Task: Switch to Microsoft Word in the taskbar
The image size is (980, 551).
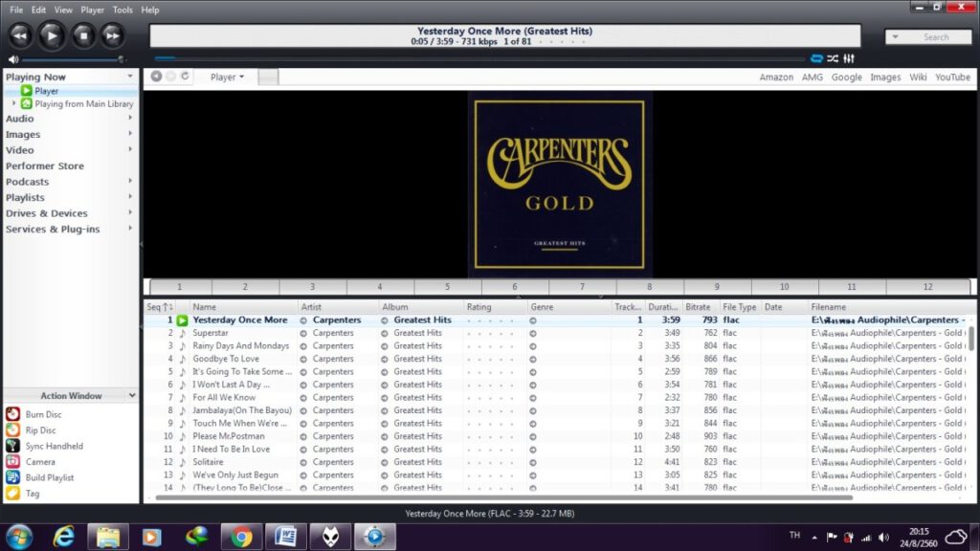Action: [x=285, y=537]
